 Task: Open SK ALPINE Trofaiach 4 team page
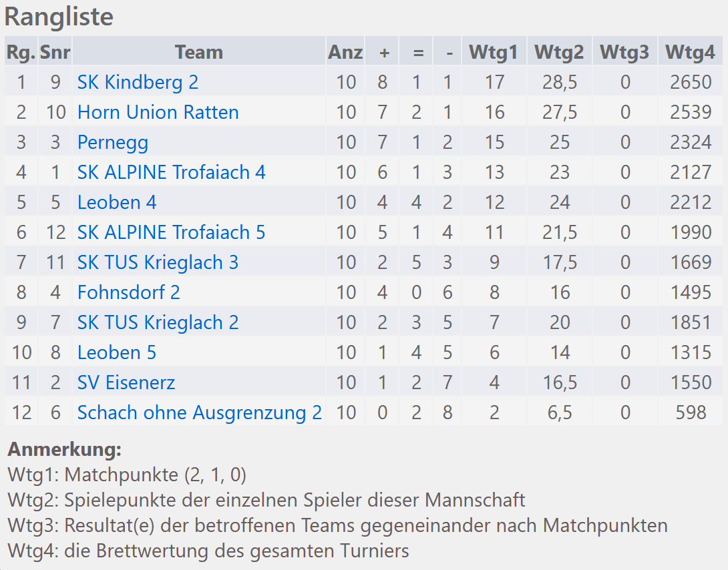(172, 172)
